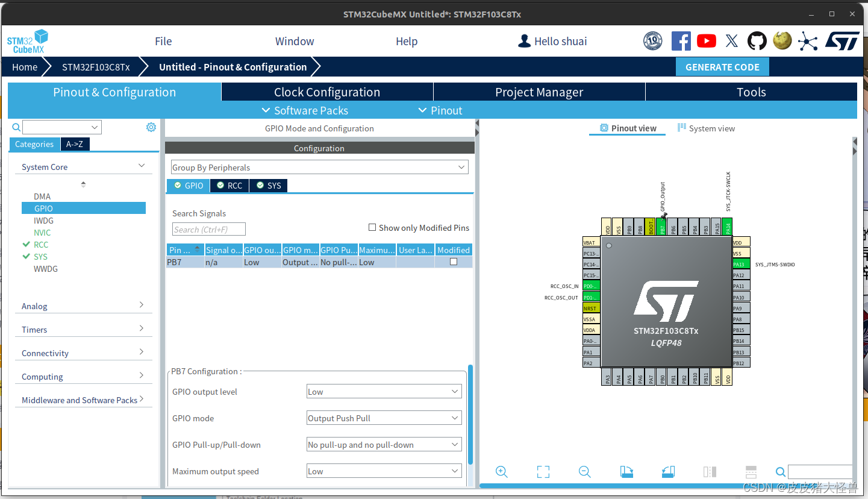Click the GENERATE CODE button
The width and height of the screenshot is (868, 499).
point(722,67)
